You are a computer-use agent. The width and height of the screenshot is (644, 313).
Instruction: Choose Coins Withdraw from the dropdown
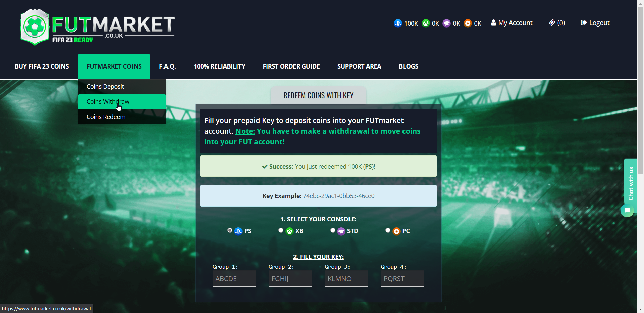tap(122, 102)
